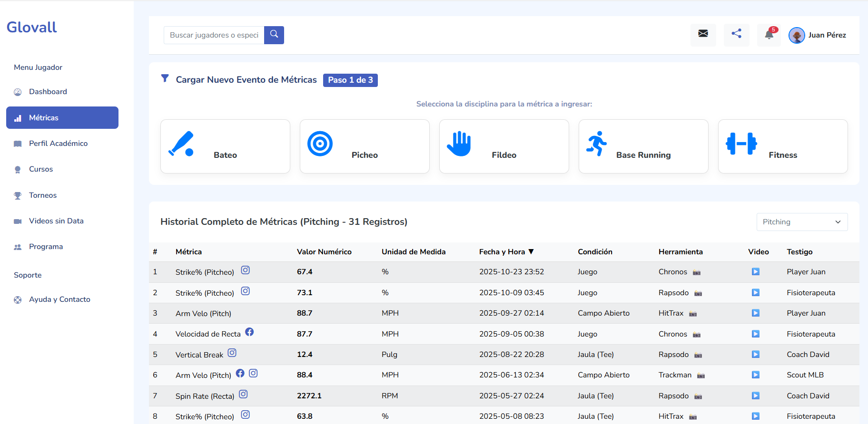
Task: Open the notifications bell
Action: pos(769,35)
